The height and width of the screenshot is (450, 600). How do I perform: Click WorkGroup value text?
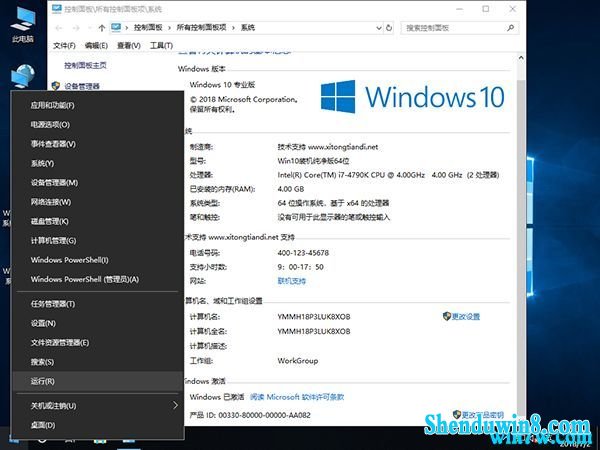pyautogui.click(x=298, y=360)
